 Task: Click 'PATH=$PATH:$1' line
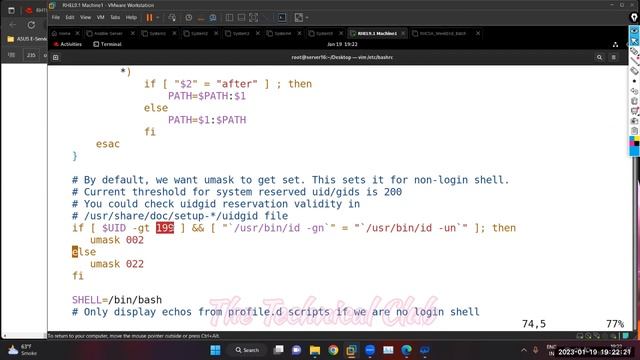point(207,96)
